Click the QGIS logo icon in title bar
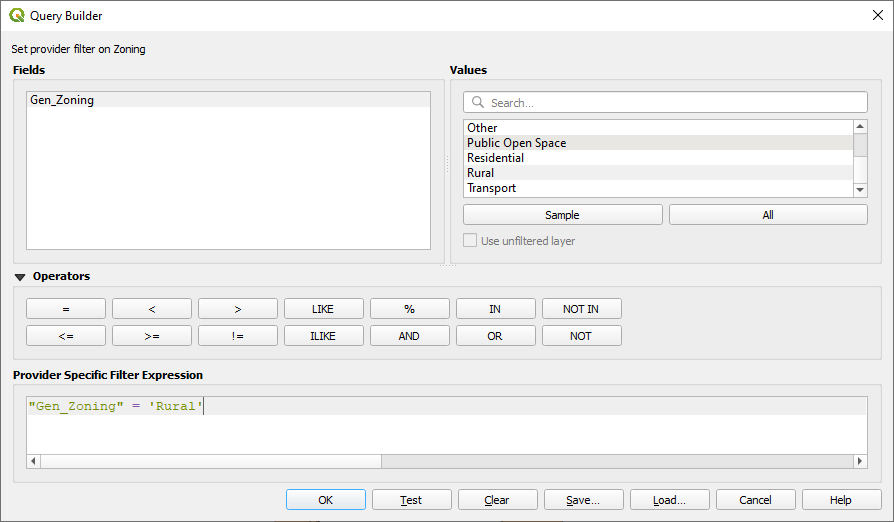The image size is (894, 522). (x=17, y=15)
